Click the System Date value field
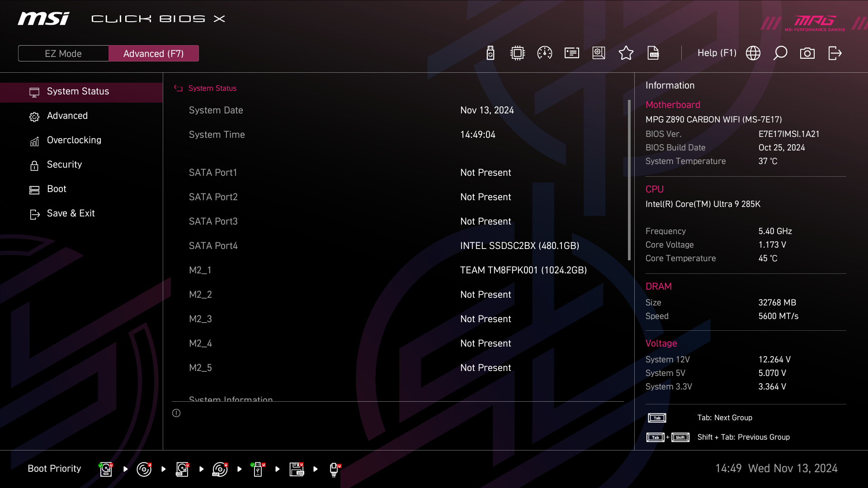 coord(487,110)
